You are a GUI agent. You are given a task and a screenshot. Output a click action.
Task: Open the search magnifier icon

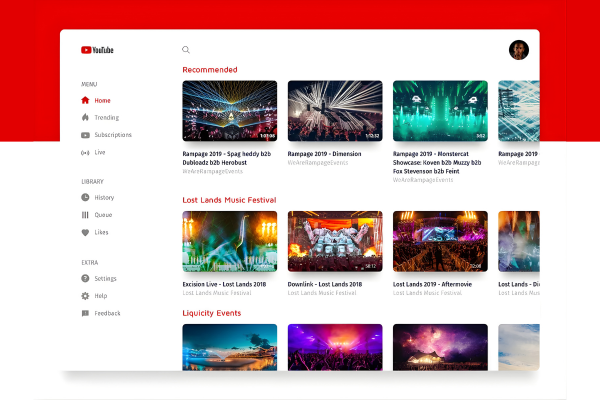pyautogui.click(x=186, y=50)
